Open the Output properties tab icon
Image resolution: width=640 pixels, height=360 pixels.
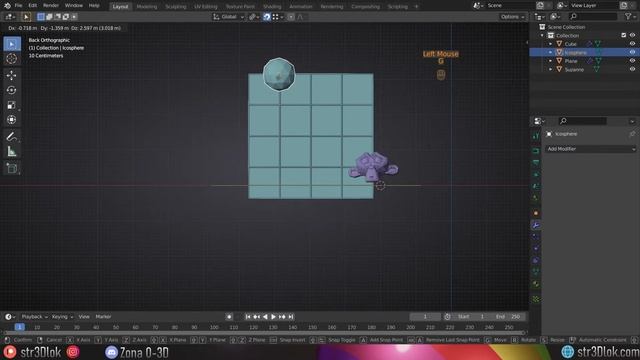[x=536, y=162]
